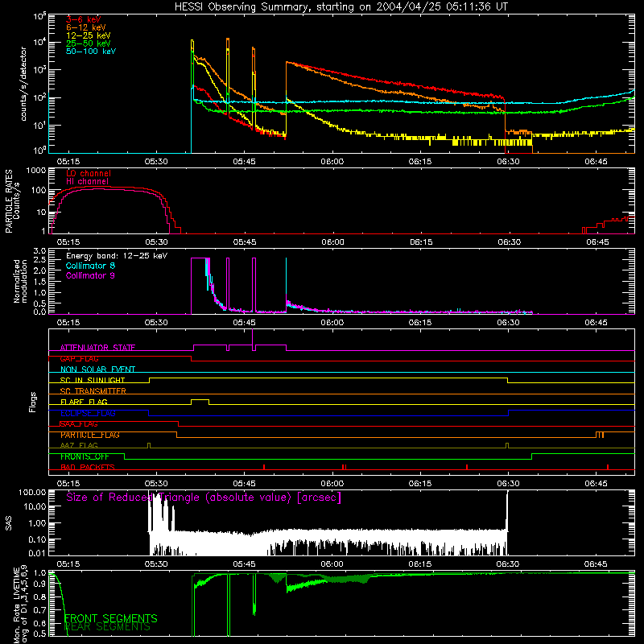The width and height of the screenshot is (644, 644).
Task: Click the SAA_FLAG label
Action: coord(79,424)
